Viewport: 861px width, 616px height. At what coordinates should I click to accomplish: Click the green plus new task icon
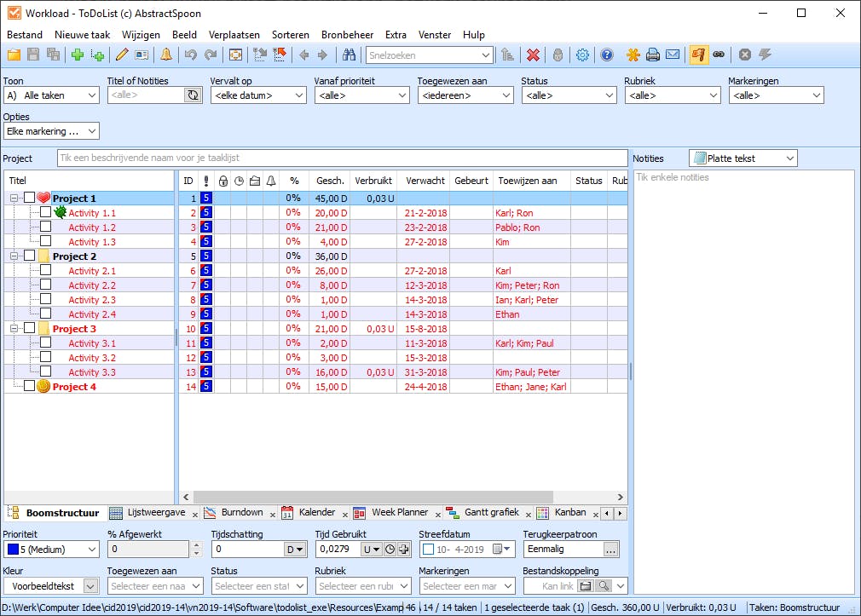tap(78, 55)
